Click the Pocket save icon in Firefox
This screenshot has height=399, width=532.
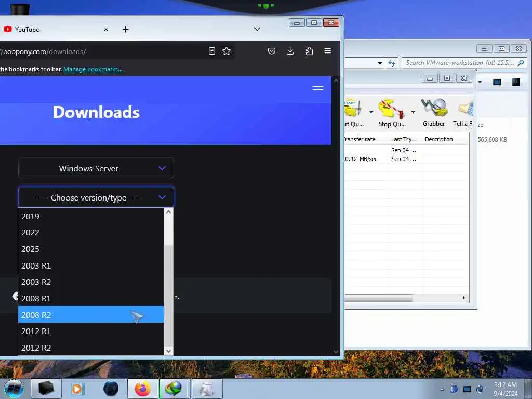click(x=271, y=51)
